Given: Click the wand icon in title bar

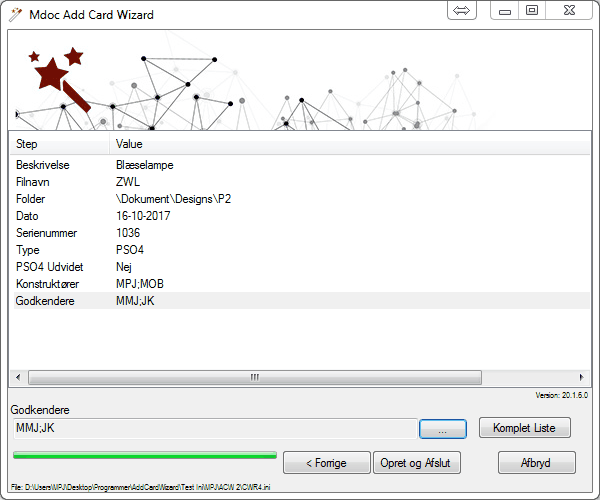Looking at the screenshot, I should [x=13, y=15].
